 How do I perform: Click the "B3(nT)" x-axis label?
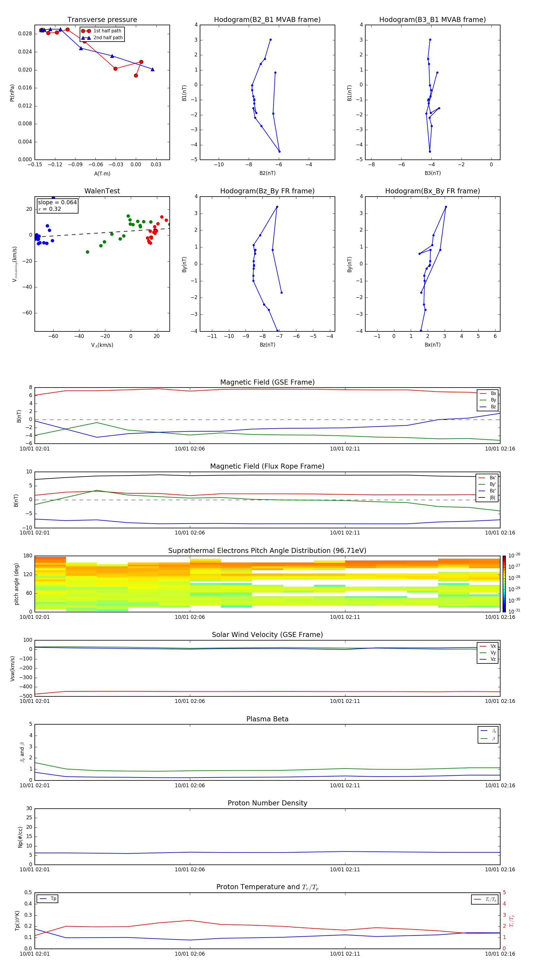point(432,173)
